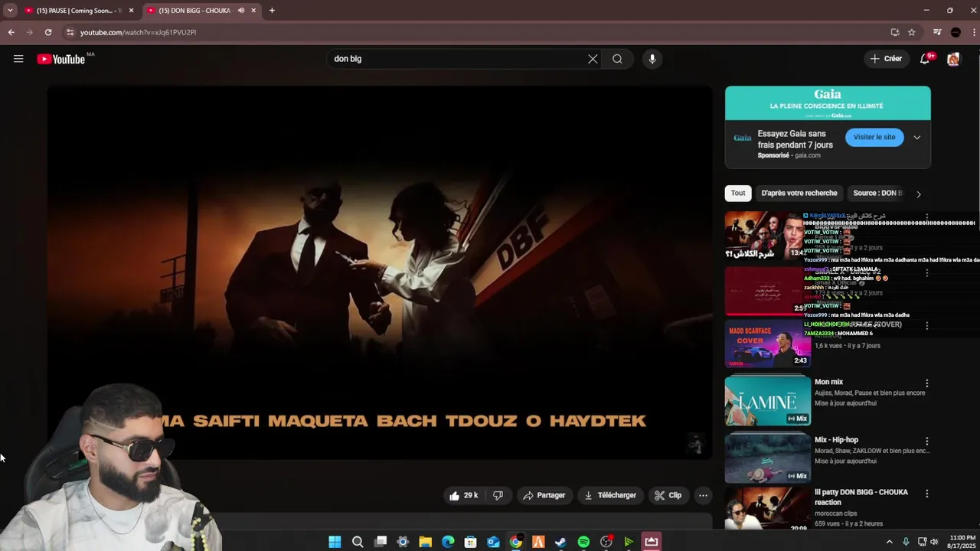This screenshot has height=551, width=980.
Task: Open options for the CHOUKA reaction video
Action: pyautogui.click(x=927, y=494)
